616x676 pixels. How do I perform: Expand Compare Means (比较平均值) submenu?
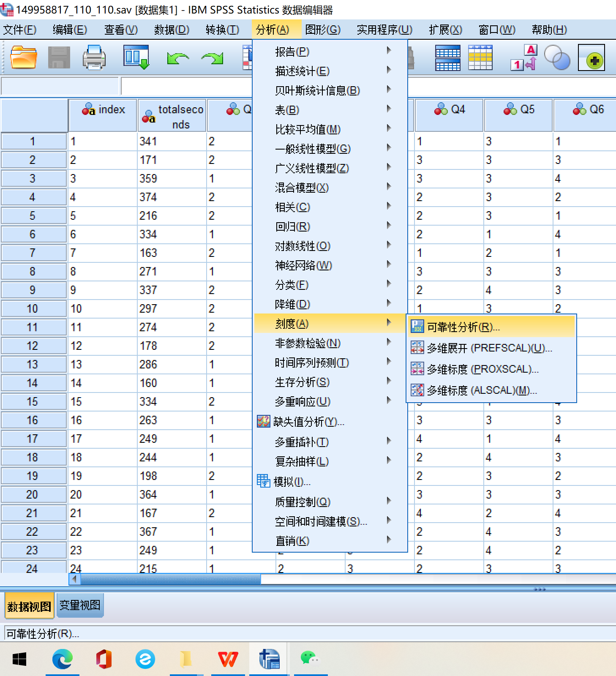tap(330, 129)
